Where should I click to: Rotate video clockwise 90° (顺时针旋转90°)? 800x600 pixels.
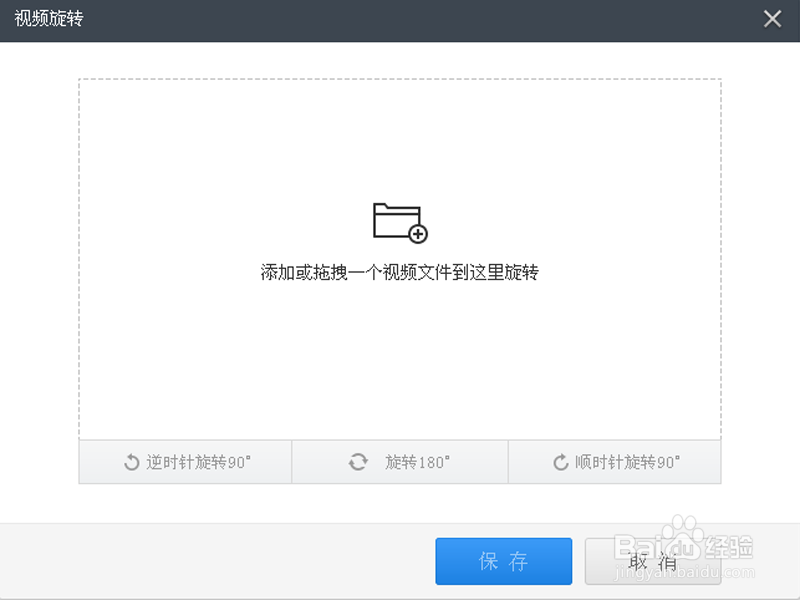(615, 462)
